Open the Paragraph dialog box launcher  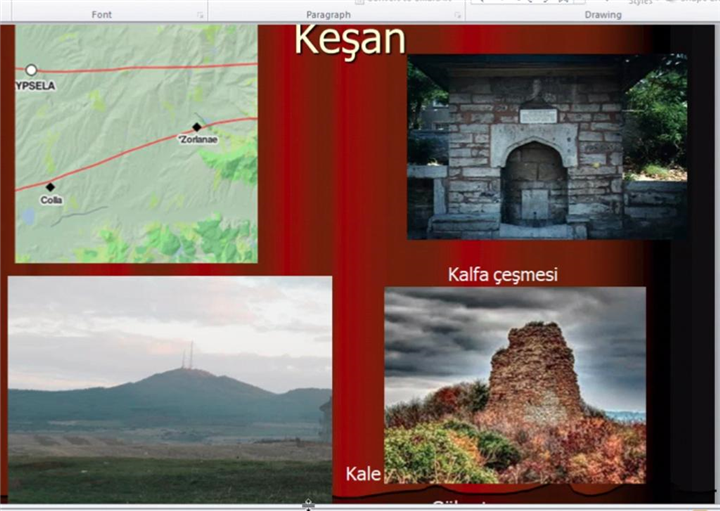(457, 15)
